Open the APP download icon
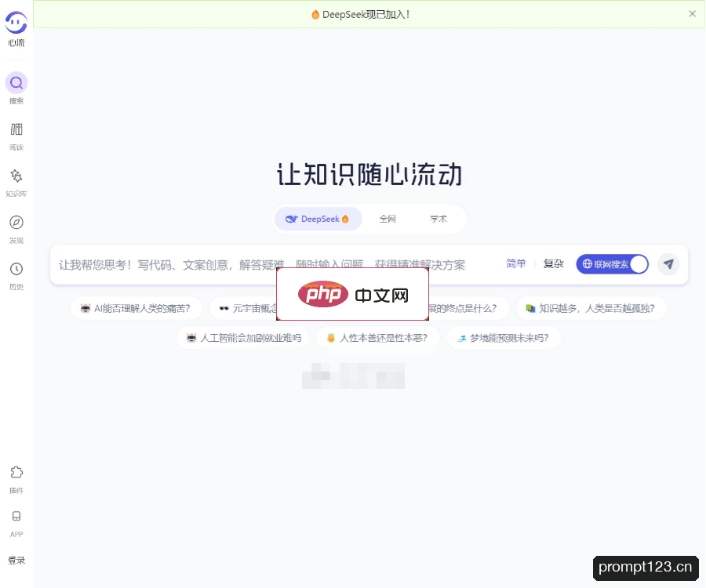The image size is (706, 588). click(16, 516)
